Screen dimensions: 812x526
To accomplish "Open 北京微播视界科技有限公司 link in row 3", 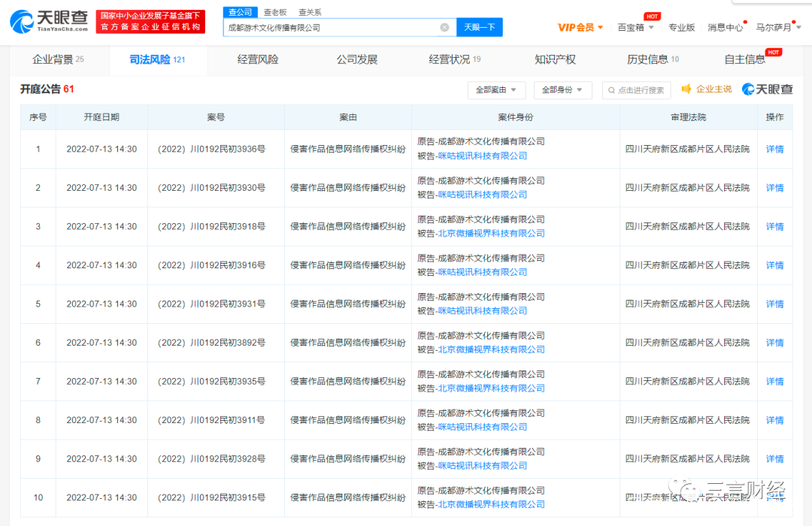I will 491,234.
